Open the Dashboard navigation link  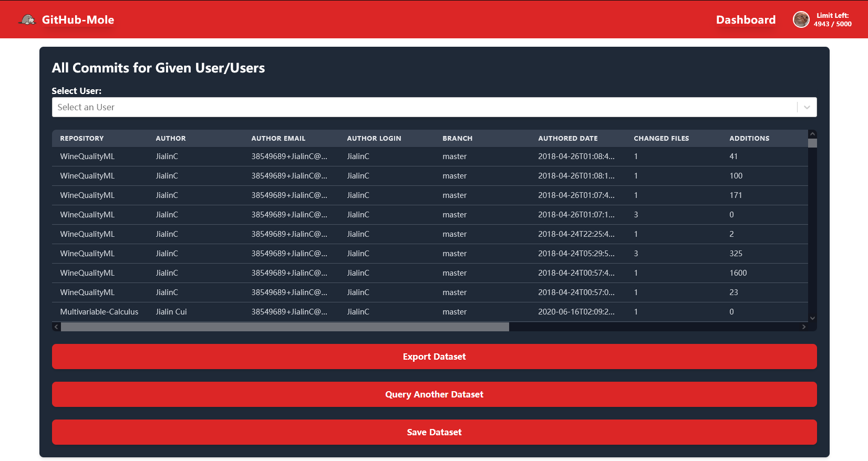coord(745,20)
